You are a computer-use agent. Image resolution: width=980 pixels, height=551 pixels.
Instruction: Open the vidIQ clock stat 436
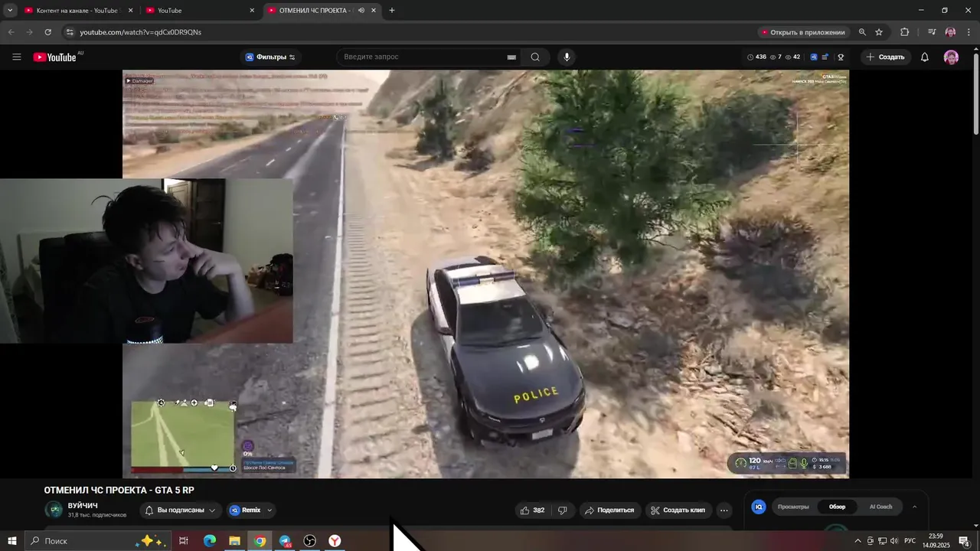[x=756, y=57]
